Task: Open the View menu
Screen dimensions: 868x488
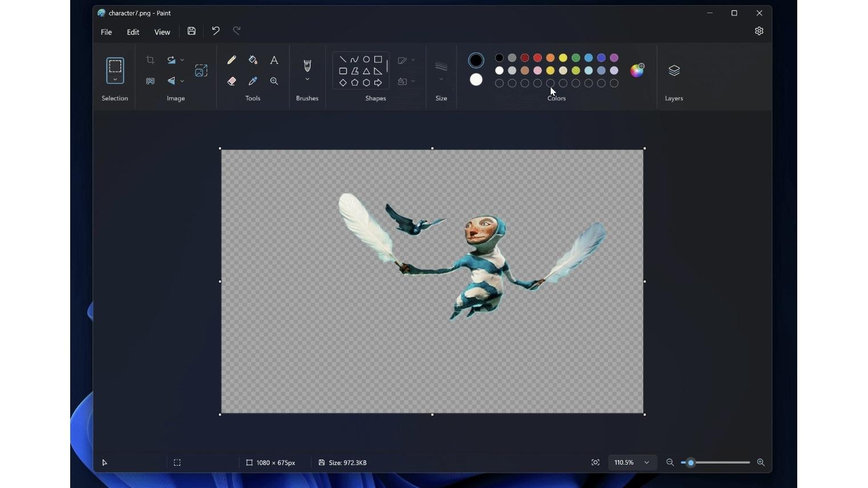Action: [x=162, y=32]
